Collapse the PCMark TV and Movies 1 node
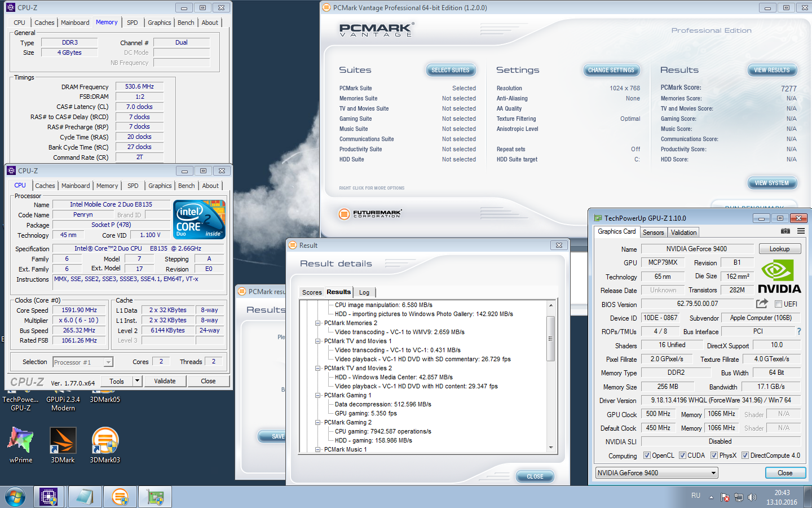The image size is (812, 508). (x=318, y=341)
